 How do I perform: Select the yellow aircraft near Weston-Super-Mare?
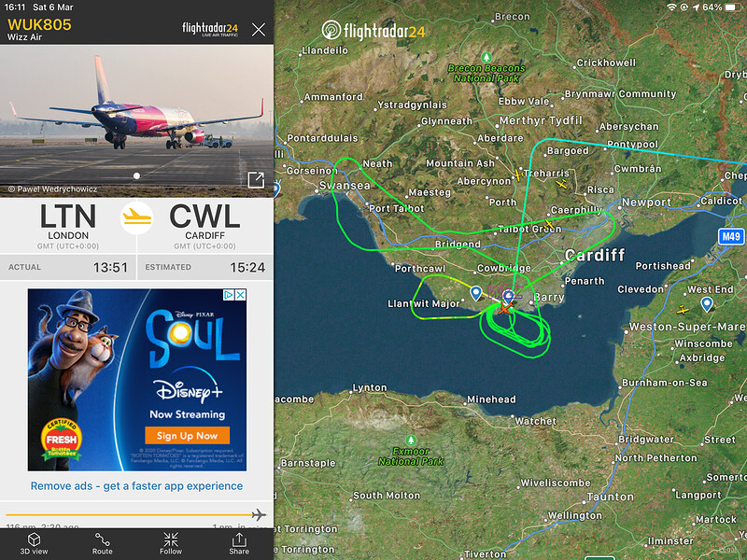pos(683,310)
